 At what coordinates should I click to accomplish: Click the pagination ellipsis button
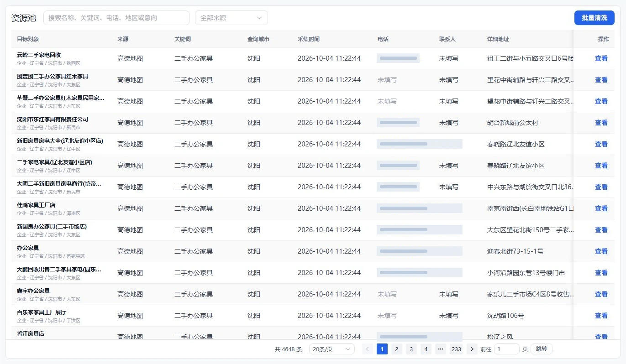(x=441, y=349)
